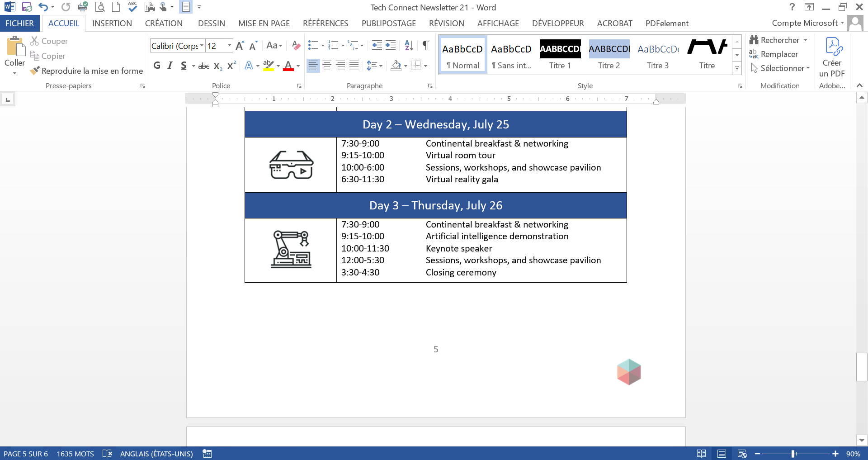The image size is (868, 460).
Task: Open Compte Microsoft account dropdown
Action: point(808,23)
